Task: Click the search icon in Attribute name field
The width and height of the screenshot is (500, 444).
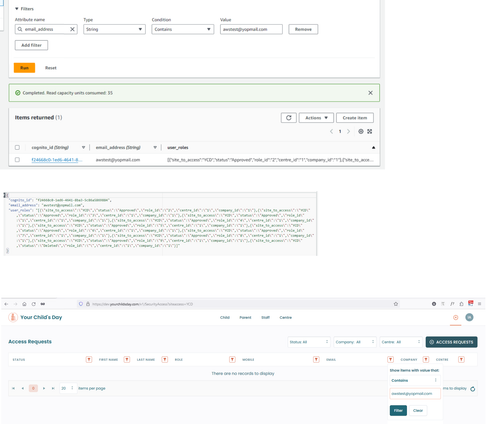Action: [x=20, y=29]
